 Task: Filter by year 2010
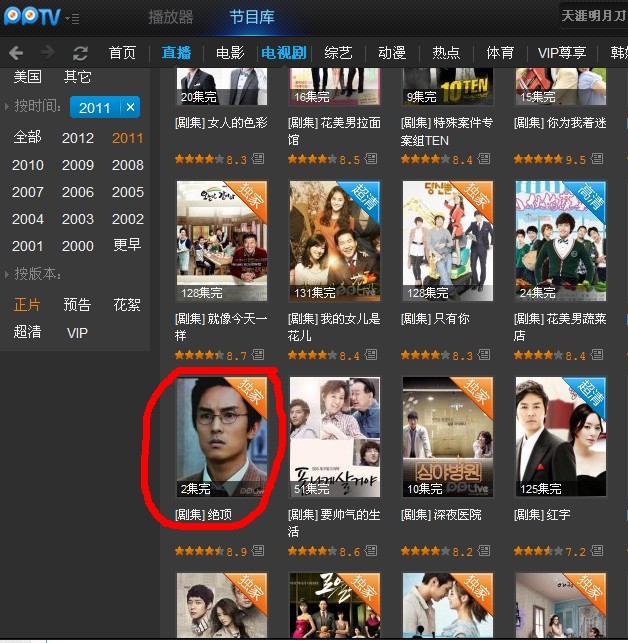27,165
